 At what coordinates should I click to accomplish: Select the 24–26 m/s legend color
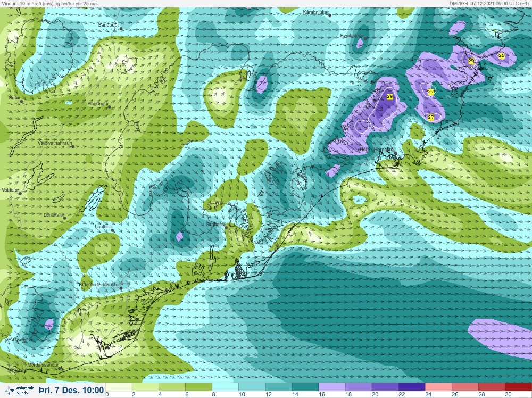(438, 387)
